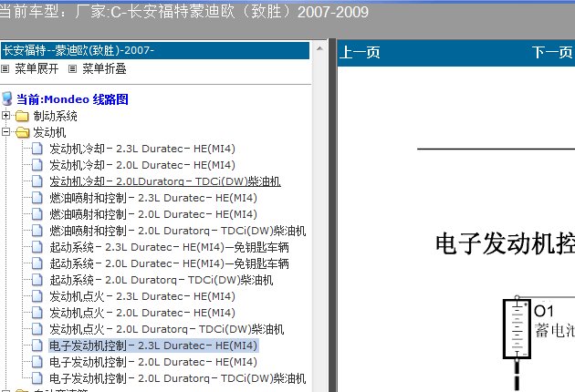Expand the 制动系统 tree node
The image size is (575, 392).
[x=5, y=116]
